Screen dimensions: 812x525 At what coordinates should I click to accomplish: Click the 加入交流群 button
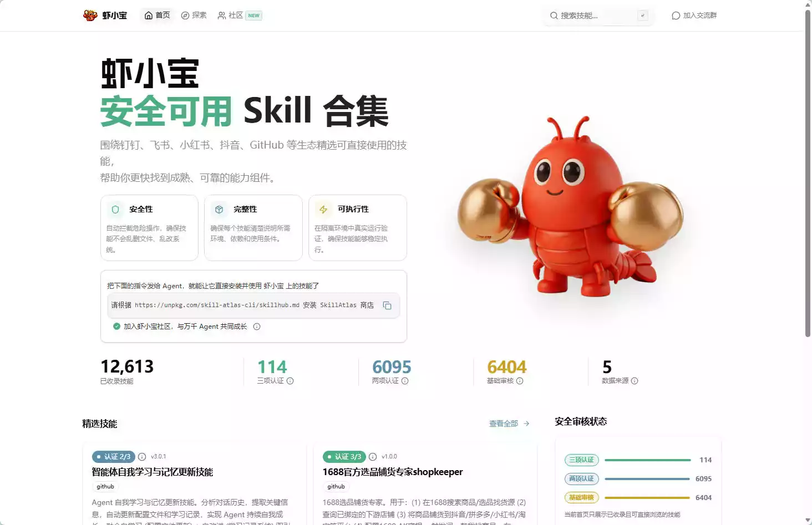tap(694, 16)
